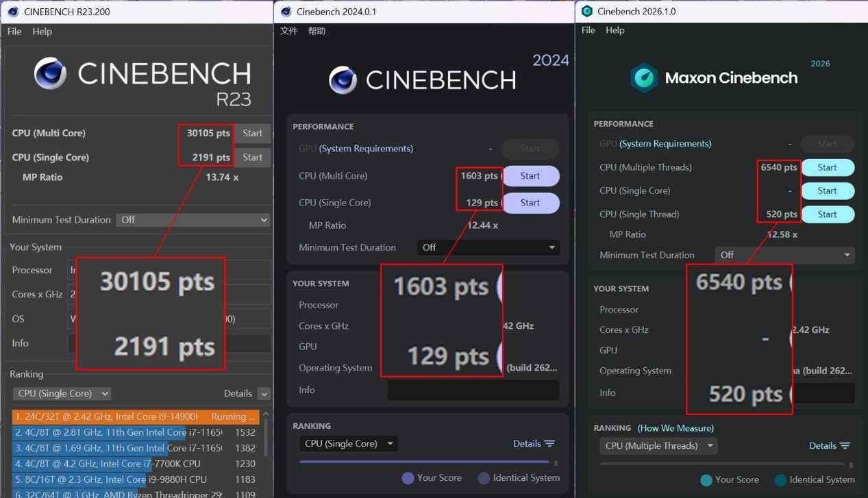The height and width of the screenshot is (498, 868).
Task: Open 文件 menu in Cinebench 2024 window
Action: coord(289,31)
